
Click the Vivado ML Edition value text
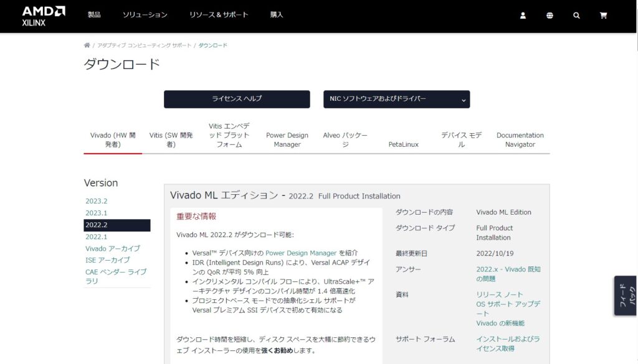pyautogui.click(x=503, y=212)
